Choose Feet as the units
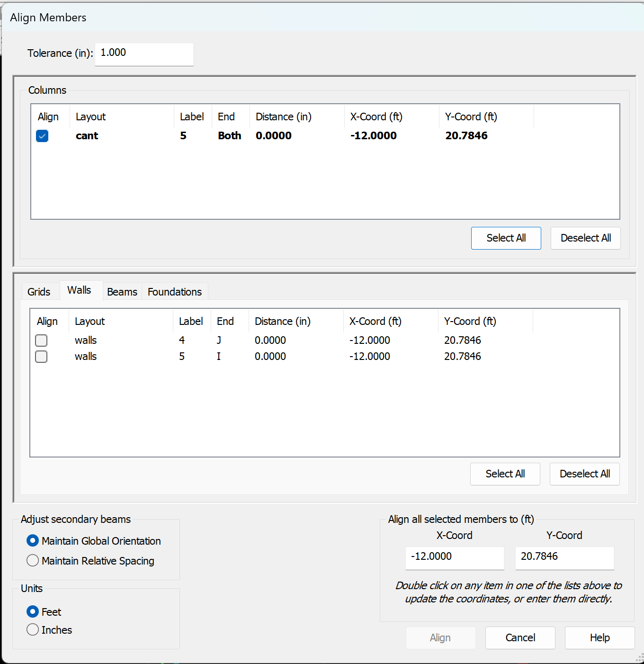This screenshot has height=664, width=644. coord(33,612)
